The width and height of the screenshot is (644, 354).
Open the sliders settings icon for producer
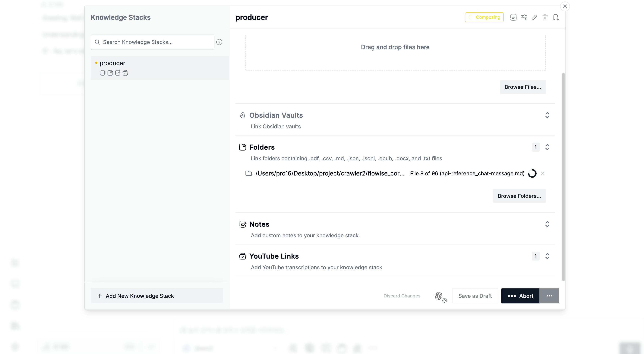pyautogui.click(x=524, y=17)
